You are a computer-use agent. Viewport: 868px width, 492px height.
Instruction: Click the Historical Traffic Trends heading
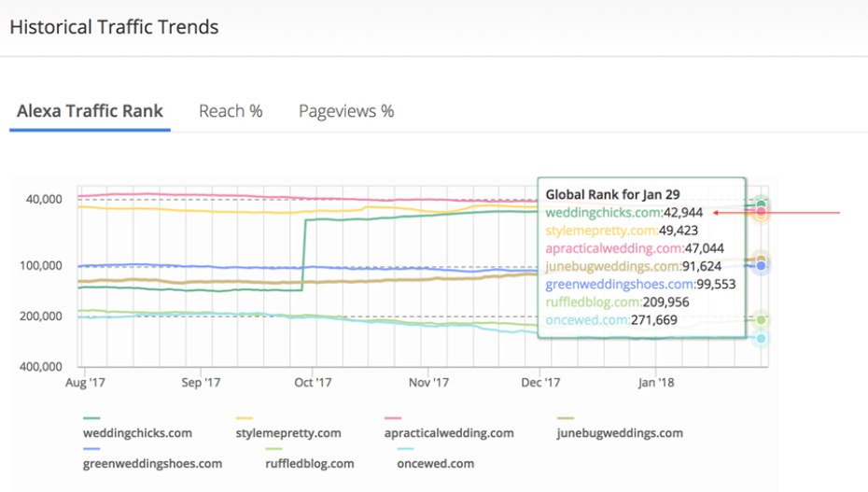click(x=114, y=27)
